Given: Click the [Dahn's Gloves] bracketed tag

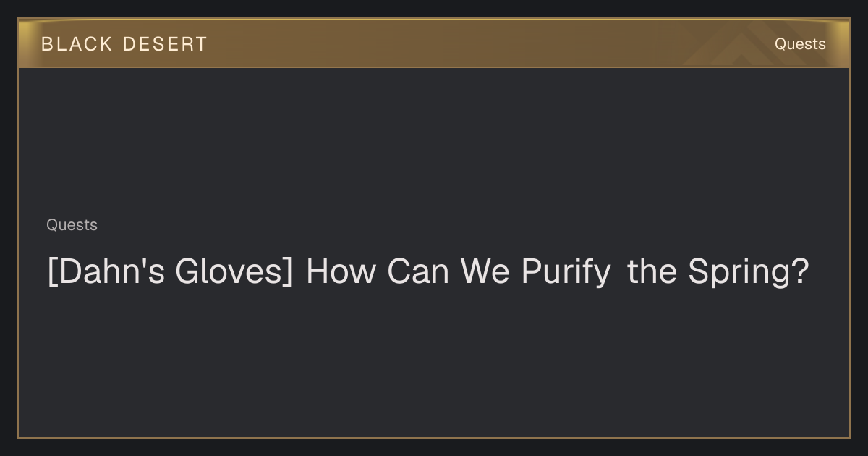Looking at the screenshot, I should [170, 272].
